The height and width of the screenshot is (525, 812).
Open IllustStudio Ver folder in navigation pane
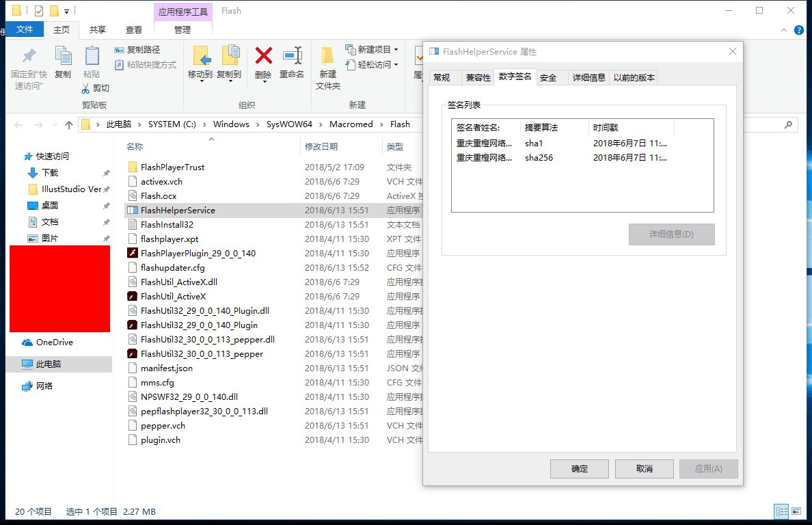tap(71, 189)
